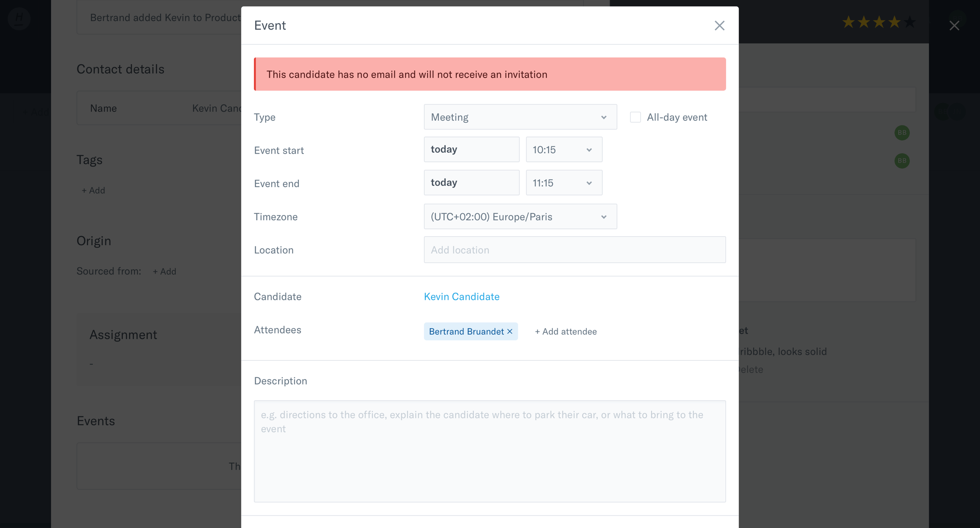Open the event end time dropdown 11:15
Viewport: 980px width, 528px height.
pos(564,183)
